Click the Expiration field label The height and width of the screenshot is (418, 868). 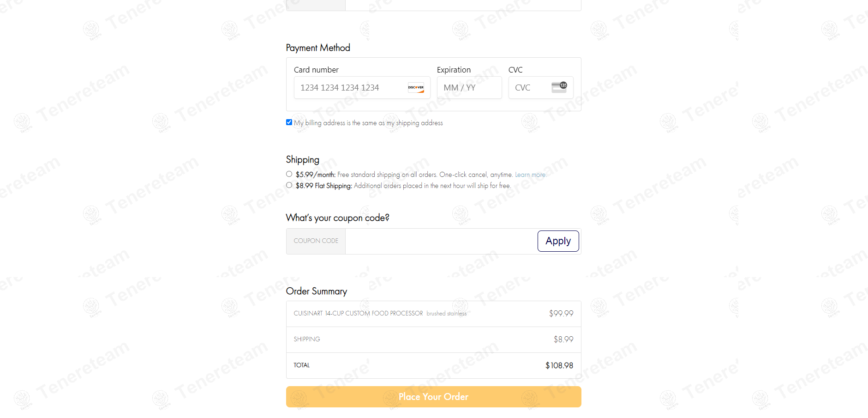(454, 70)
